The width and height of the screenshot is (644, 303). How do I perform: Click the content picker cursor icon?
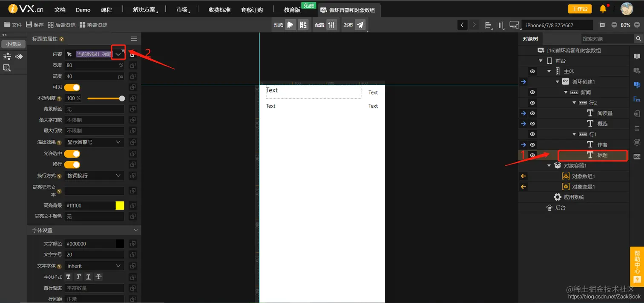point(69,54)
